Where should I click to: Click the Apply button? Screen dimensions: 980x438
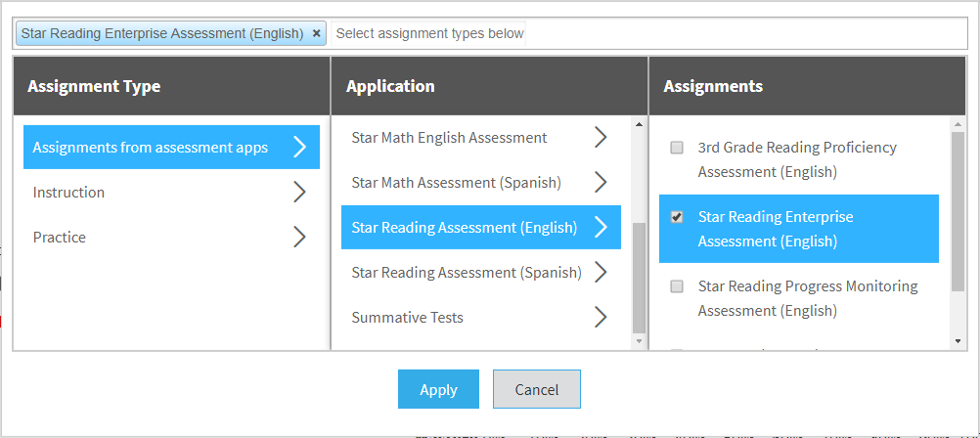pyautogui.click(x=439, y=389)
